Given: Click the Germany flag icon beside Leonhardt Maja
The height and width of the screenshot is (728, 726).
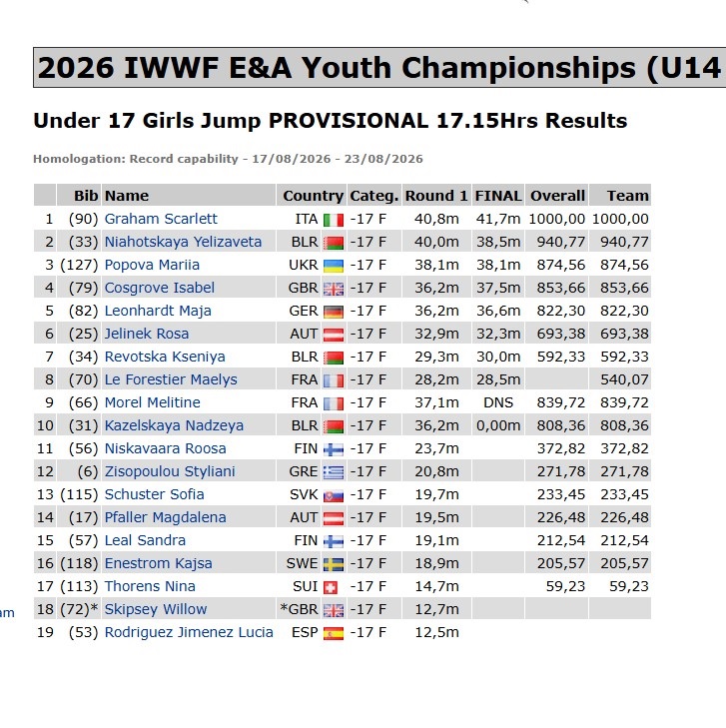Looking at the screenshot, I should (x=334, y=312).
